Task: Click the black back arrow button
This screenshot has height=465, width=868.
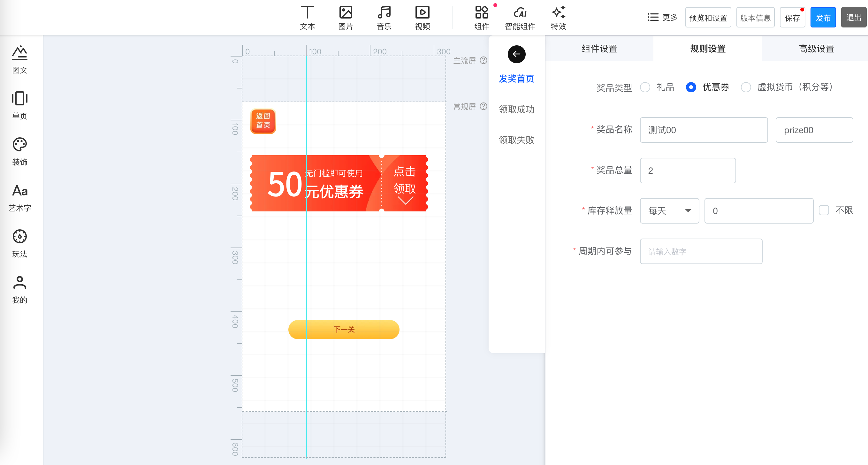Action: 516,54
